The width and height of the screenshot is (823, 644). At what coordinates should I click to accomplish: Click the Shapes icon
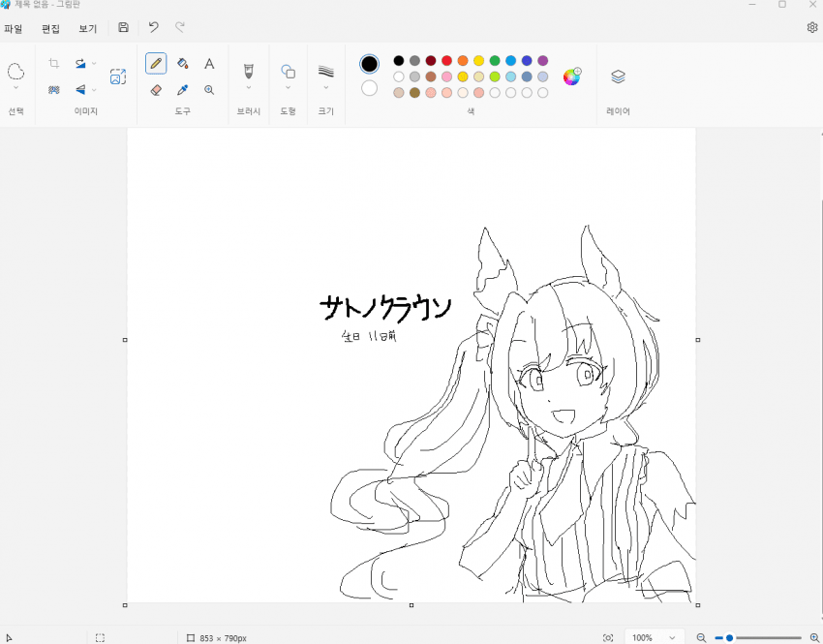(x=289, y=72)
